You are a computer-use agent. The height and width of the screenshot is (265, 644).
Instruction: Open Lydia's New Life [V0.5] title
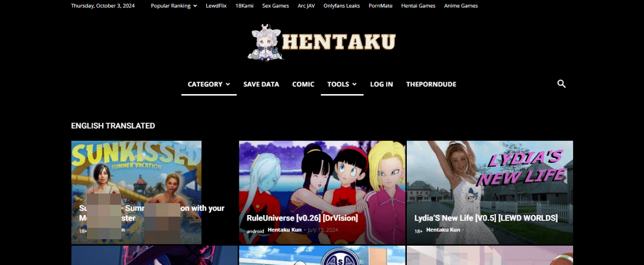click(486, 218)
